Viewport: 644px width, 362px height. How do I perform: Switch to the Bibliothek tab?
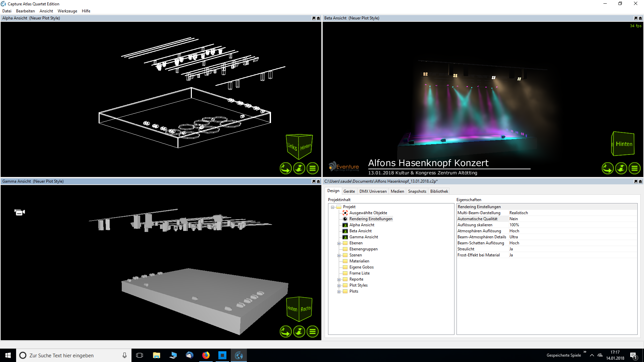439,191
